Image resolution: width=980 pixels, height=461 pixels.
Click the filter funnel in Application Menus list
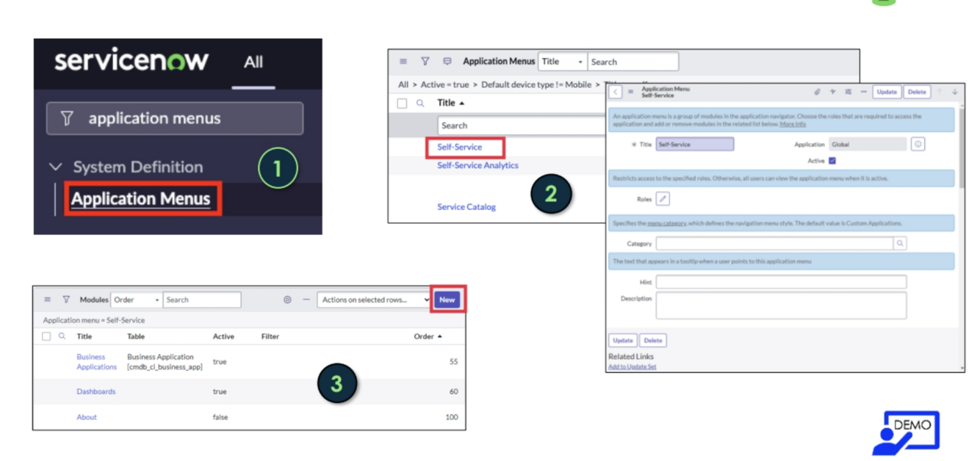[425, 62]
